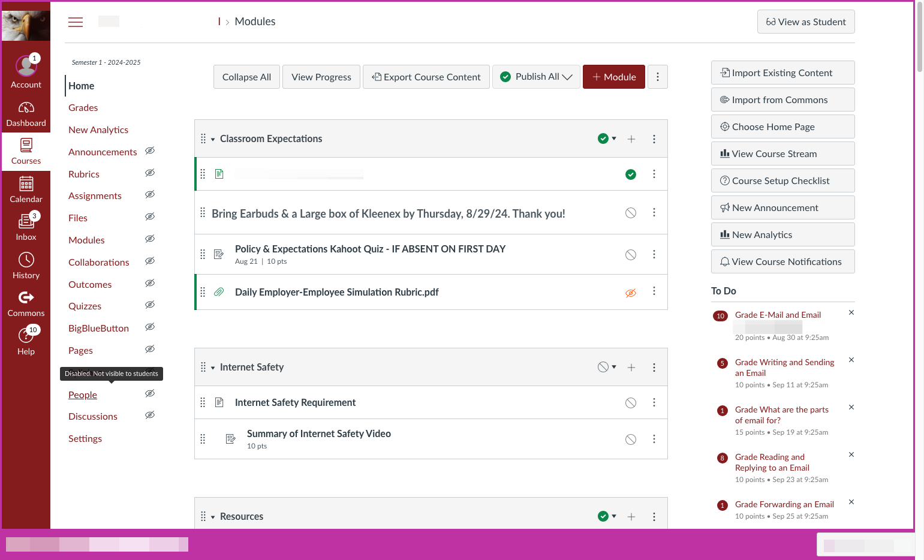Open the Calendar icon in global navigation
924x560 pixels.
26,183
